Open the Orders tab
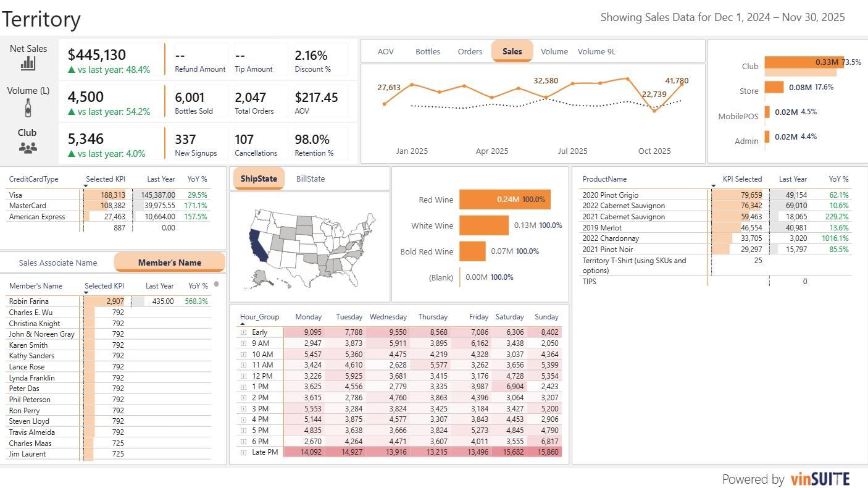Screen dimensions: 868x488 point(470,51)
